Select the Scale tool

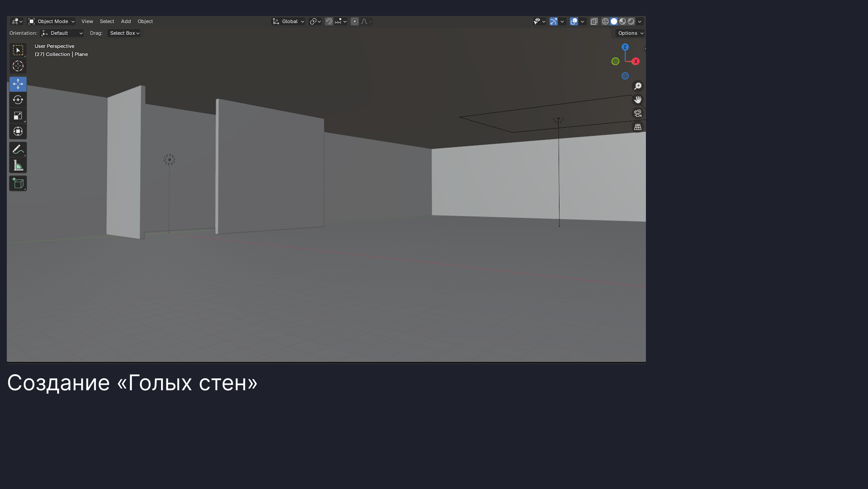[x=18, y=115]
